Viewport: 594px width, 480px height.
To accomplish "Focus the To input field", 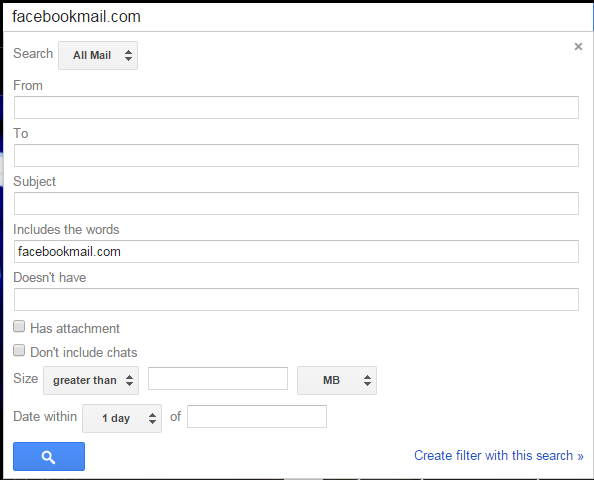I will click(296, 155).
